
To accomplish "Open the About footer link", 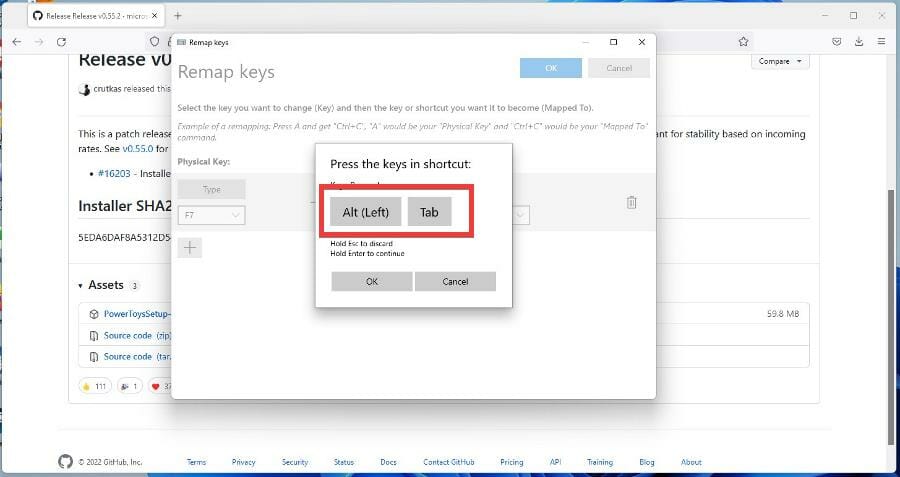I will pos(691,462).
